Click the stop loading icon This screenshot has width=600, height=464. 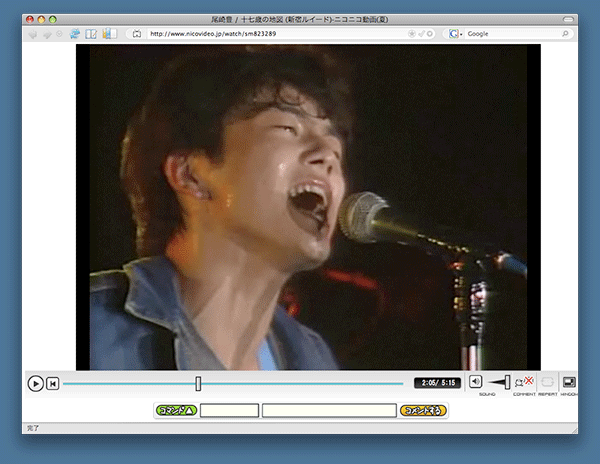pos(59,34)
